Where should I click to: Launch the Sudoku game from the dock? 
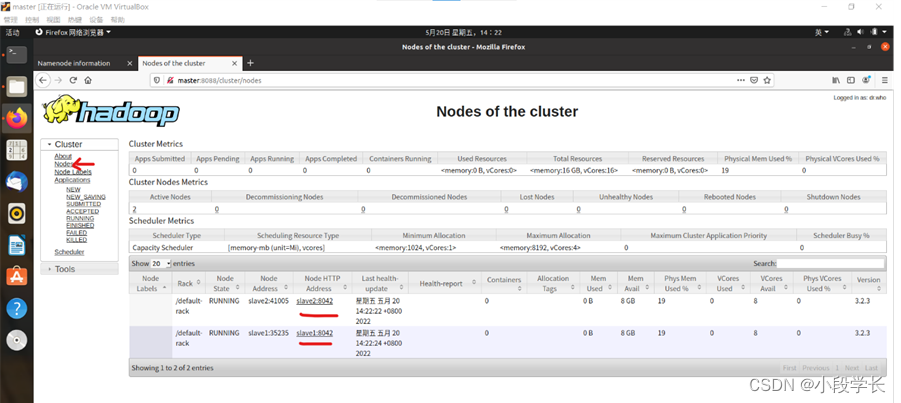click(17, 149)
